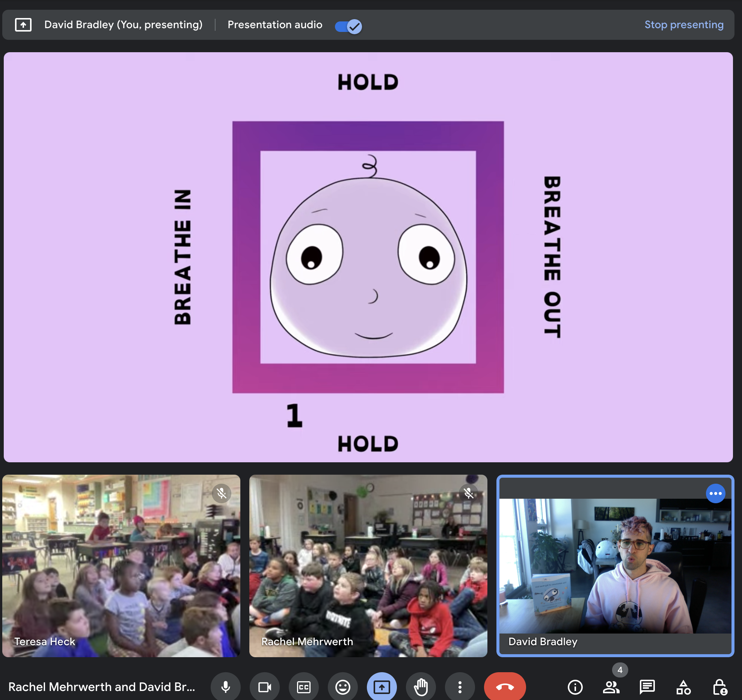Open host controls lock icon
The image size is (742, 700).
(x=719, y=687)
